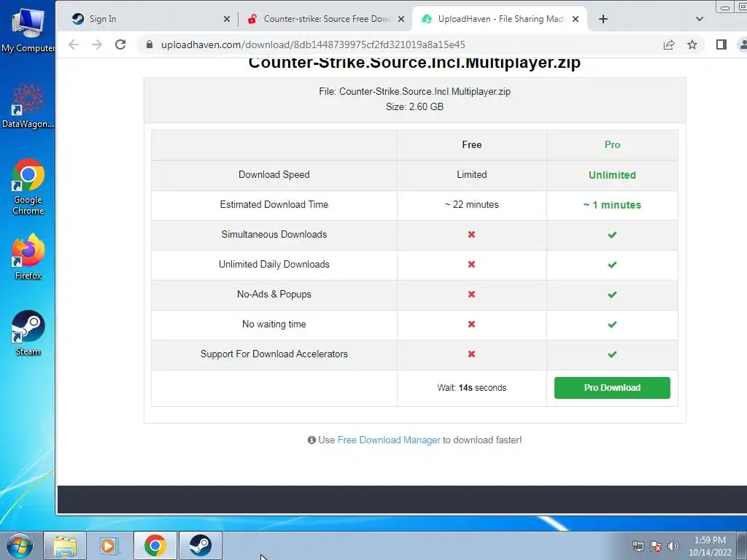The height and width of the screenshot is (560, 747).
Task: Switch to the Counter-strike: Source Free Download tab
Action: coord(325,19)
